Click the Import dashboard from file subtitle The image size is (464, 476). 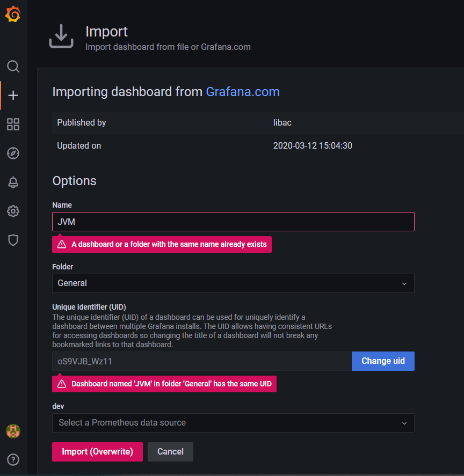click(168, 47)
